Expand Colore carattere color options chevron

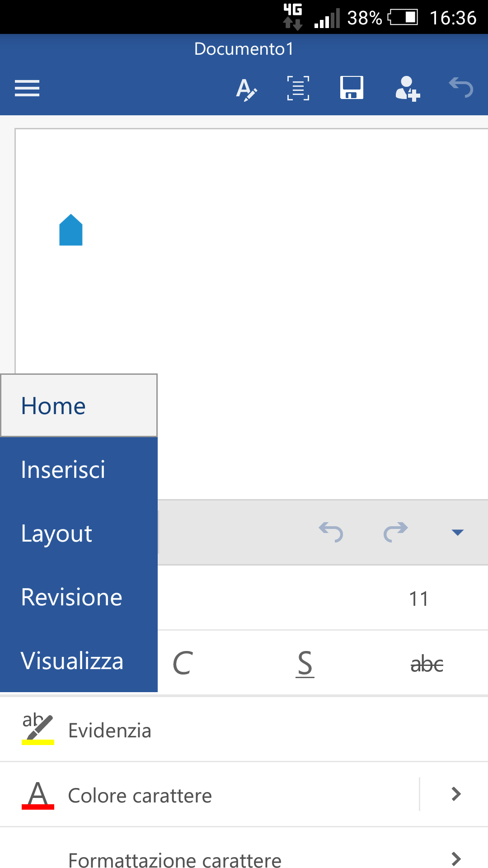[x=456, y=794]
